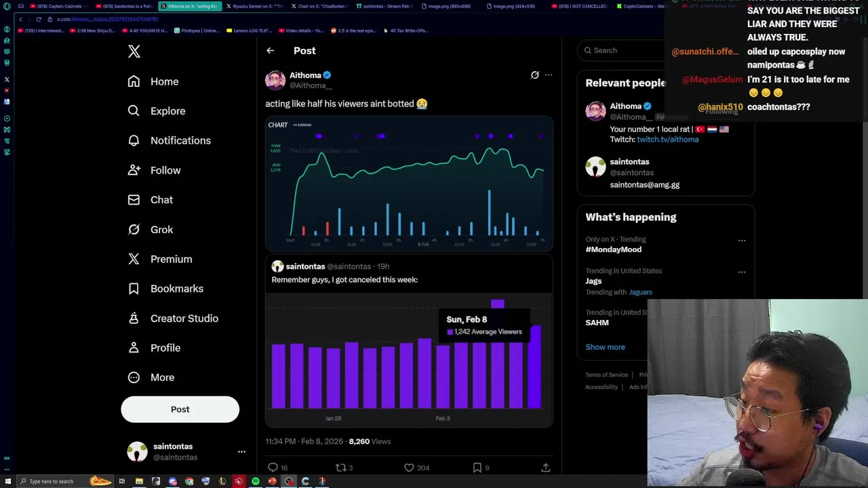868x488 pixels.
Task: Open Spotify from the taskbar
Action: click(256, 481)
